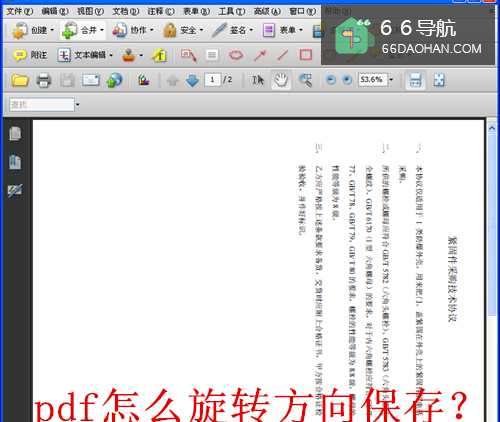Open the zoom percentage dropdown arrow
Screen dimensions: 500x422
click(391, 80)
